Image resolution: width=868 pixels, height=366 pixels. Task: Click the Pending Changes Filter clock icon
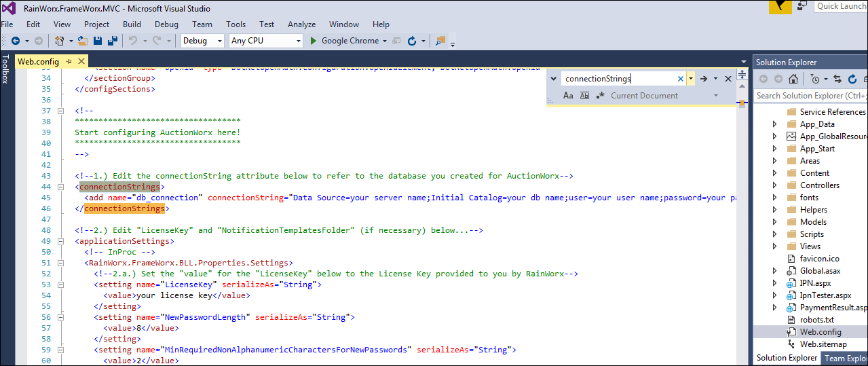pos(815,79)
